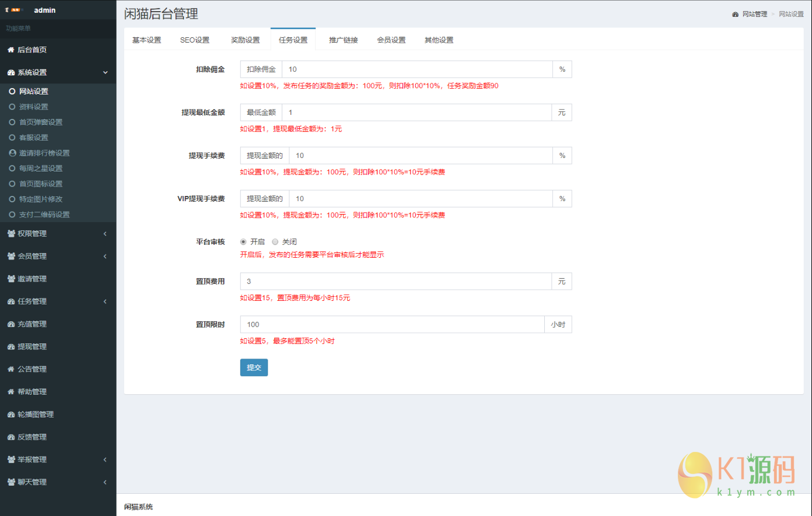Open 反馈管理 via its sidebar icon
Viewport: 812px width, 516px height.
pos(11,437)
